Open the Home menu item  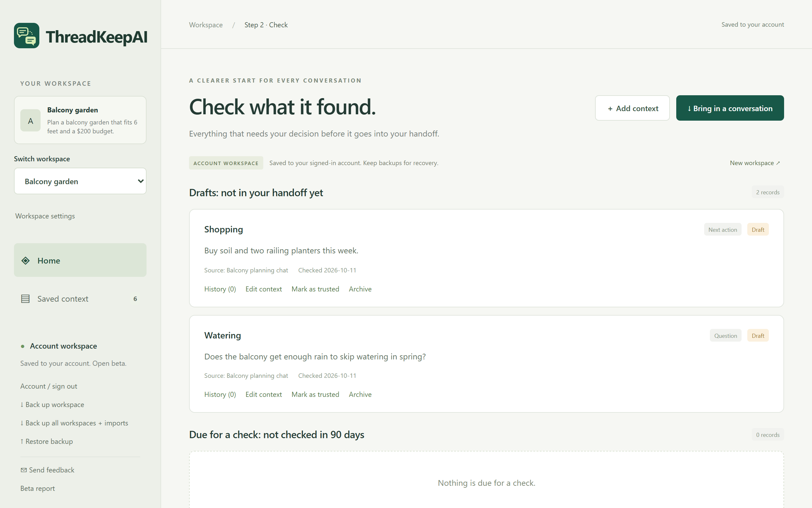click(x=80, y=260)
